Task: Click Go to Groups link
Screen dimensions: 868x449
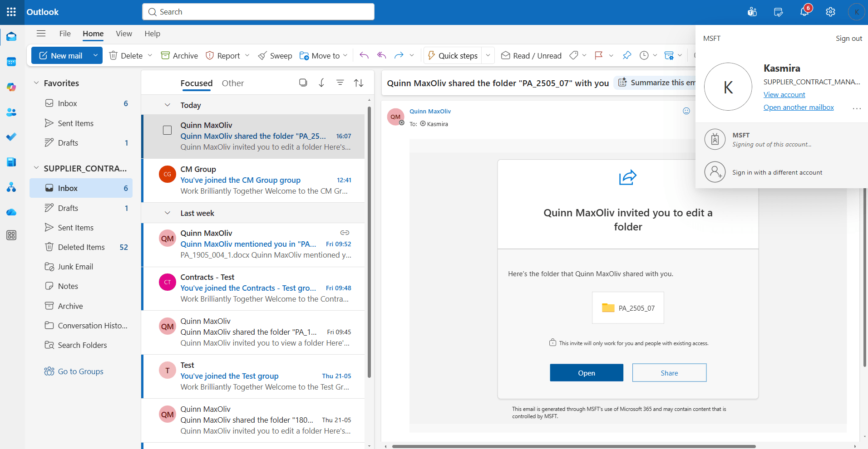Action: pos(74,371)
